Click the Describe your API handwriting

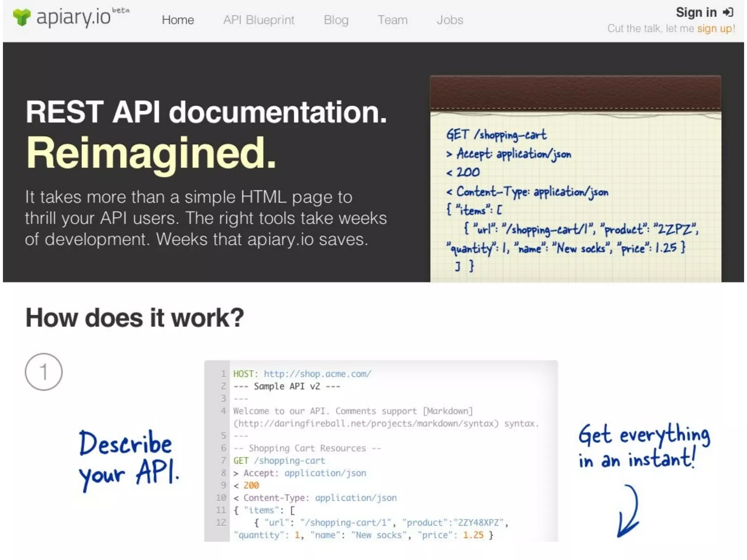(128, 459)
